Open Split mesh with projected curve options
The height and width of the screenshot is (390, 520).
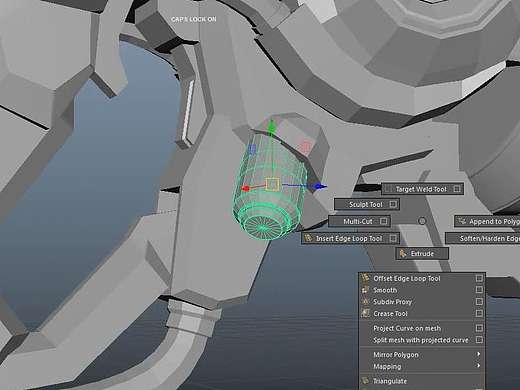click(479, 340)
